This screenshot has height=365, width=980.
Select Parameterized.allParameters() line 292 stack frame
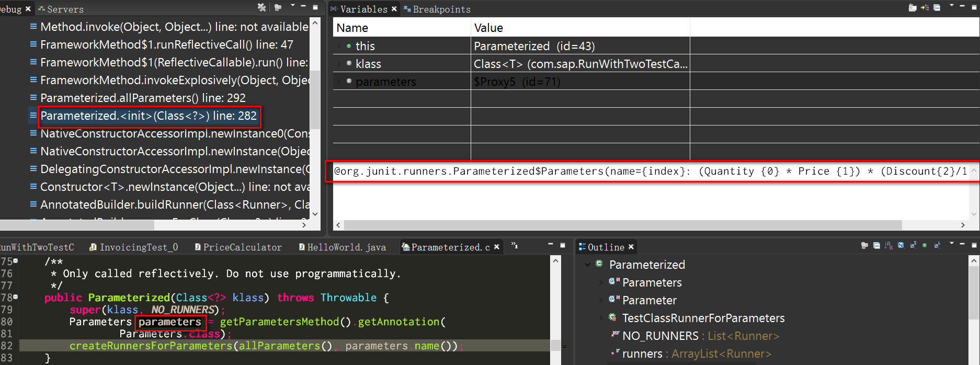pyautogui.click(x=143, y=98)
